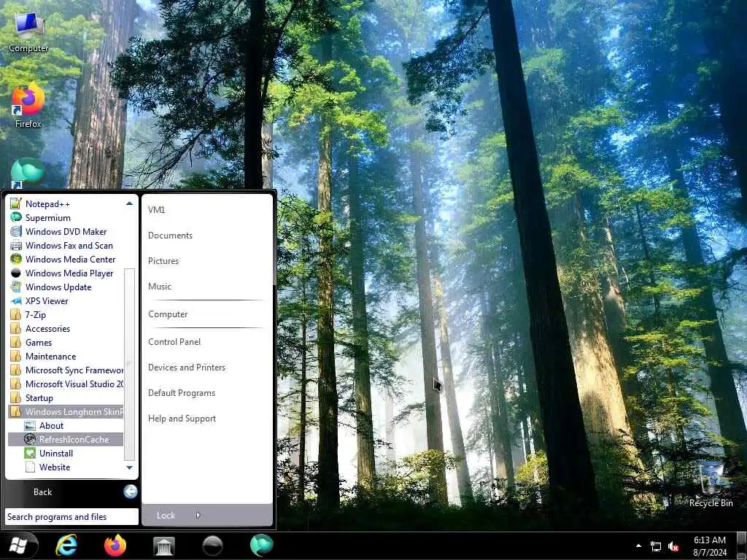Show hidden tray icons
The height and width of the screenshot is (560, 747).
[638, 545]
